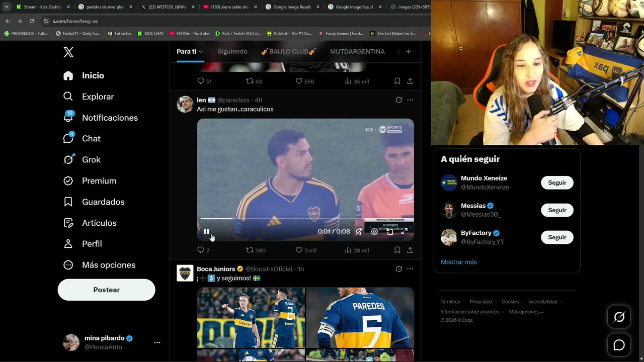Bookmark Ien's post

[x=397, y=250]
